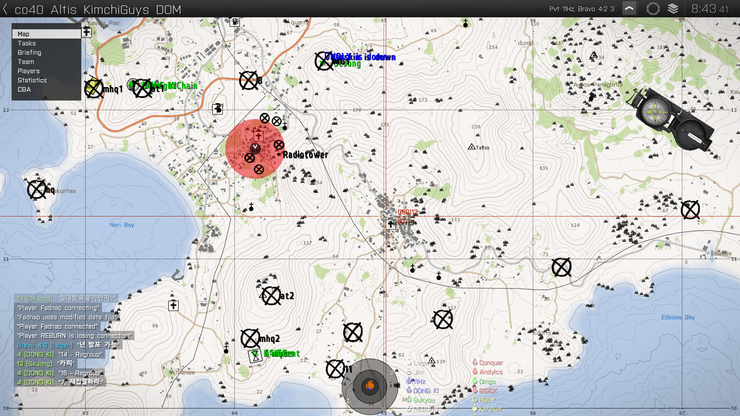Open the map layers stack icon
The width and height of the screenshot is (740, 416).
point(674,8)
